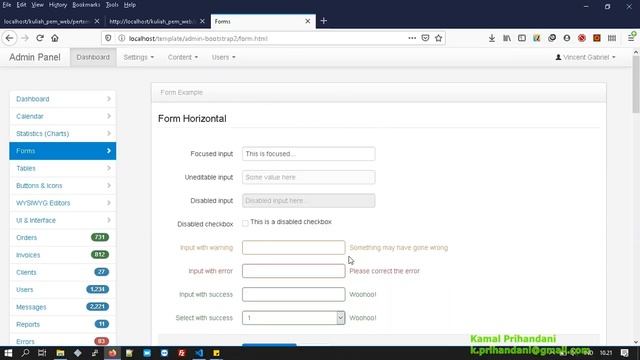
Task: Reload the page with the refresh icon
Action: click(40, 38)
